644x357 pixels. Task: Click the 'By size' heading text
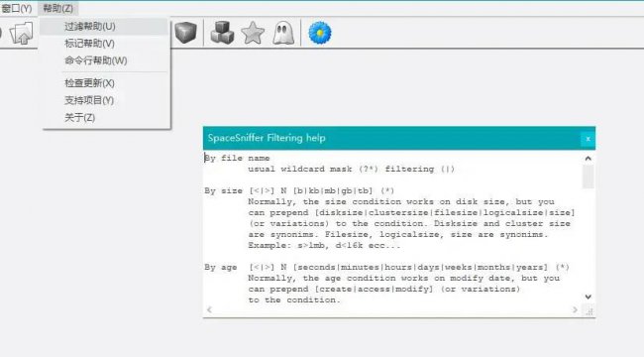224,190
